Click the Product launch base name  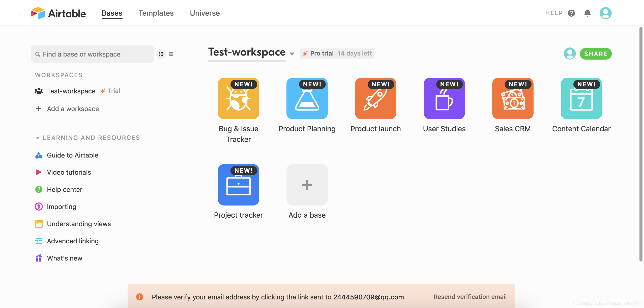[x=375, y=129]
